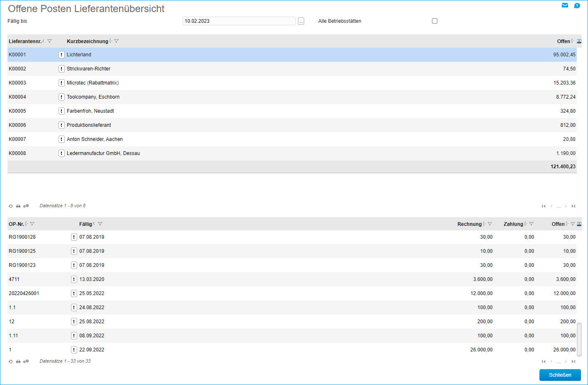This screenshot has height=385, width=588.
Task: Open the help question mark icon
Action: (577, 5)
